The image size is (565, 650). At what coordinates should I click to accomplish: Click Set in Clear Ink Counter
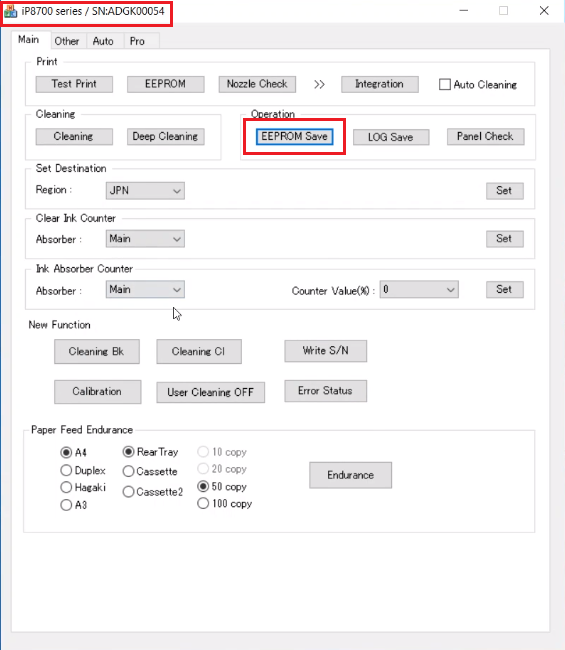point(504,239)
